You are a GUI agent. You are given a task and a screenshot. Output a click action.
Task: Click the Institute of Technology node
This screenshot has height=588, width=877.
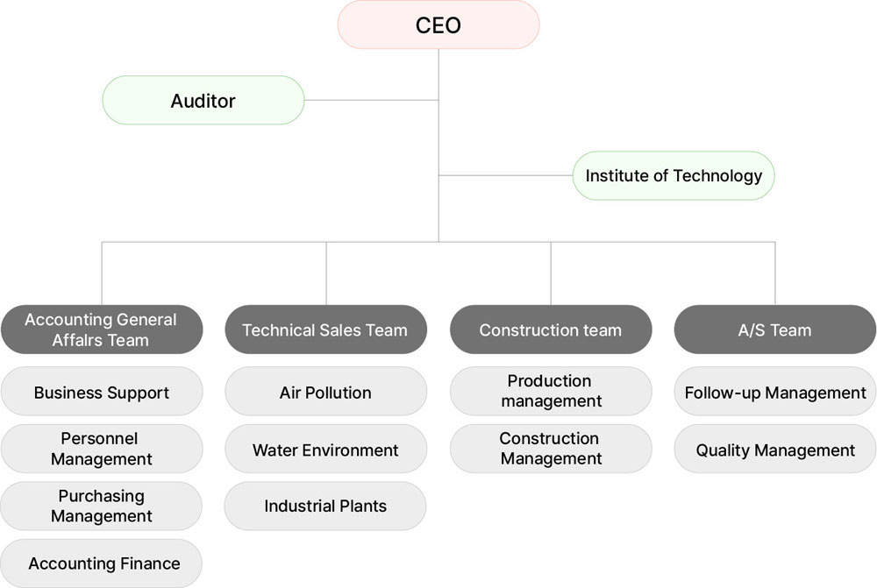[x=674, y=175]
